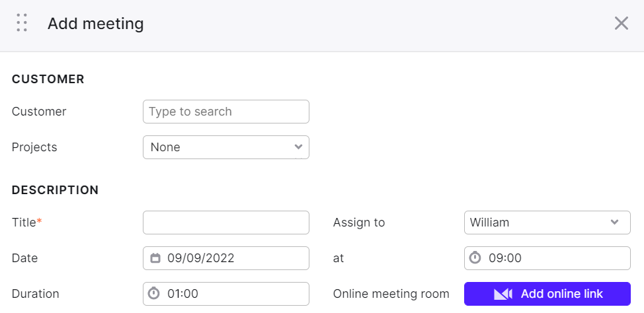Open the Assign to dropdown showing William
644x313 pixels.
tap(547, 223)
